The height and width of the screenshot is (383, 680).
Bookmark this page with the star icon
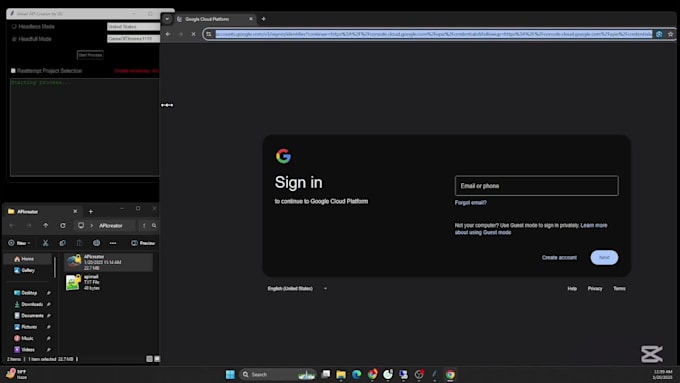pyautogui.click(x=670, y=34)
